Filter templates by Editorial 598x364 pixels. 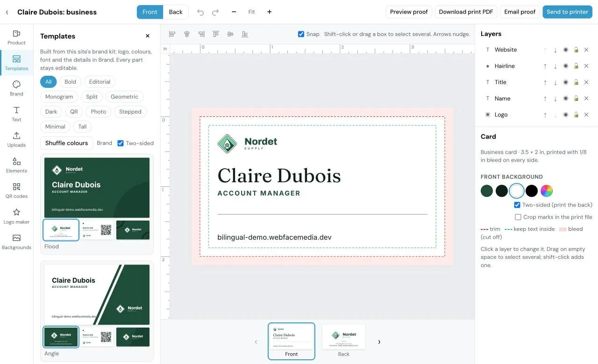point(100,82)
